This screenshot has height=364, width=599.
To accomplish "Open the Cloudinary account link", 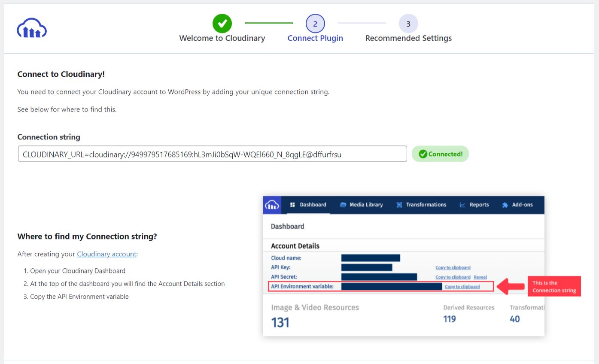I will pos(106,254).
